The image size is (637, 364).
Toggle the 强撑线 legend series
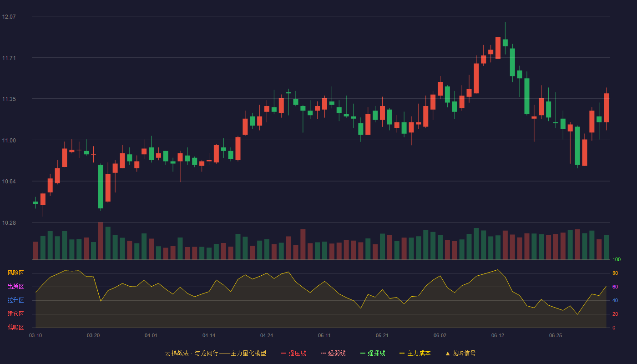click(373, 353)
